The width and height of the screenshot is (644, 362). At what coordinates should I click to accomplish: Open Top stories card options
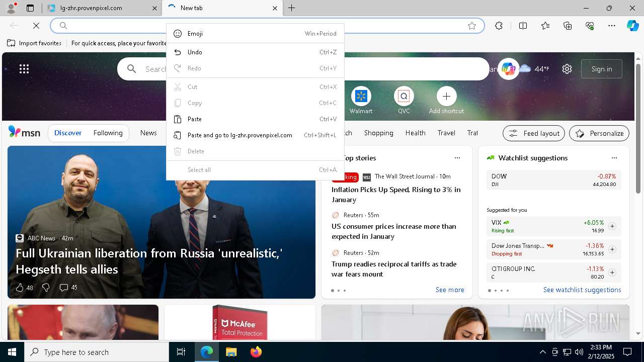pyautogui.click(x=457, y=158)
